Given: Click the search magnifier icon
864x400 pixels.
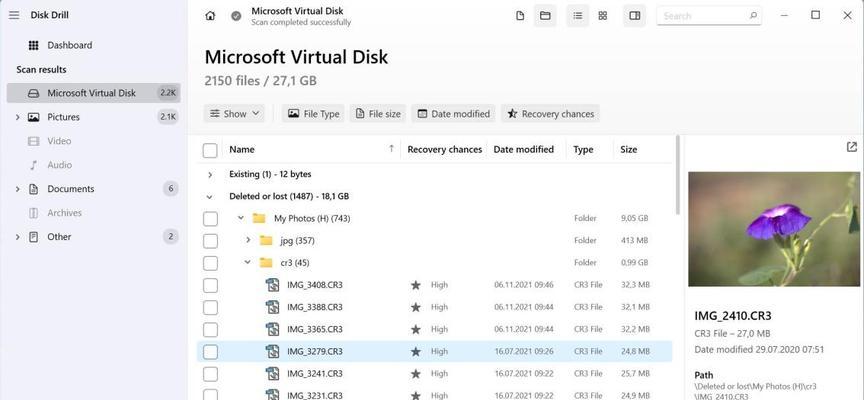Looking at the screenshot, I should [753, 16].
